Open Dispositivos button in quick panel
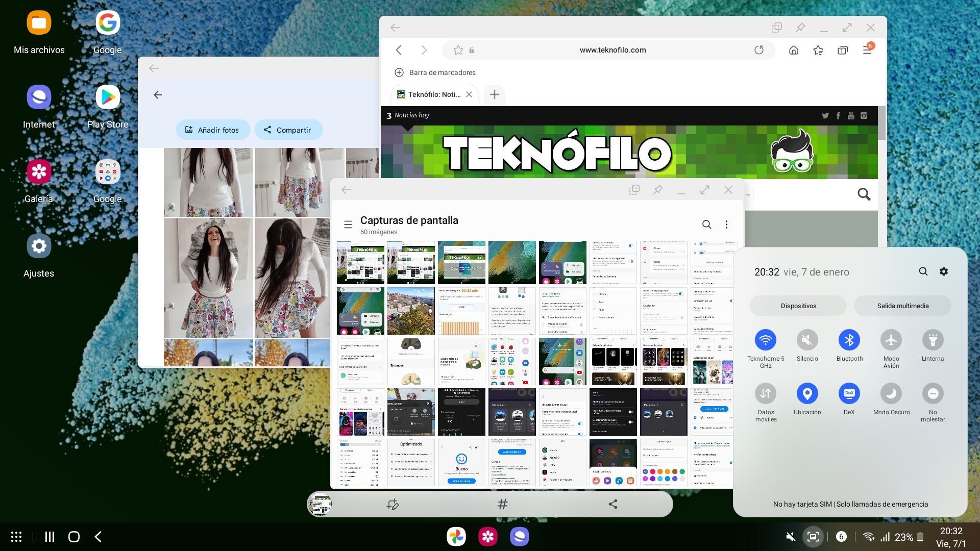 (798, 306)
